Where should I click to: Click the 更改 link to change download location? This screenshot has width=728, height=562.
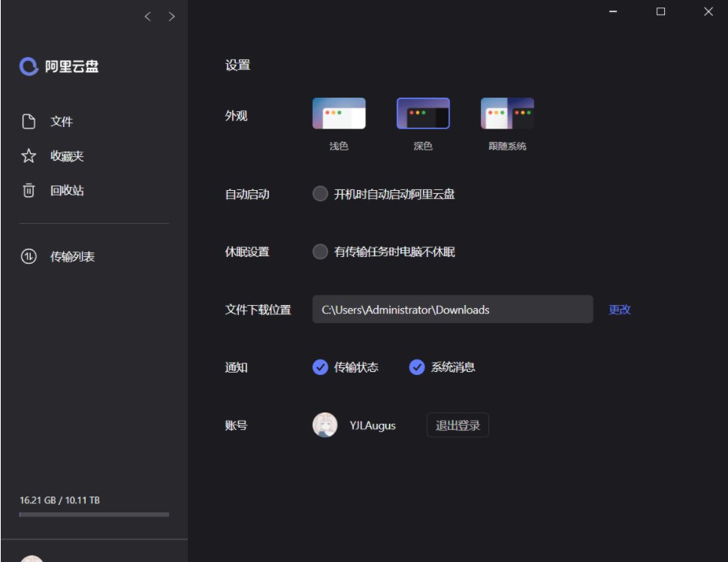[x=618, y=310]
